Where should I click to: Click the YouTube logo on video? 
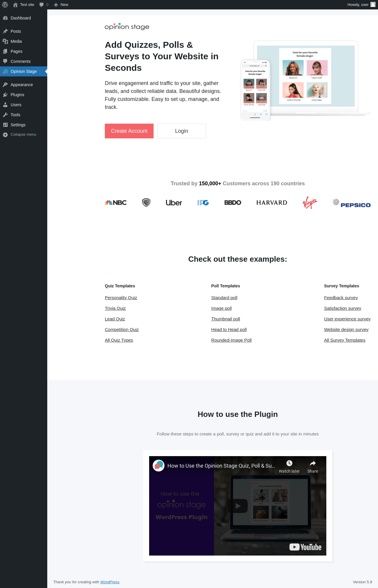coord(305,547)
